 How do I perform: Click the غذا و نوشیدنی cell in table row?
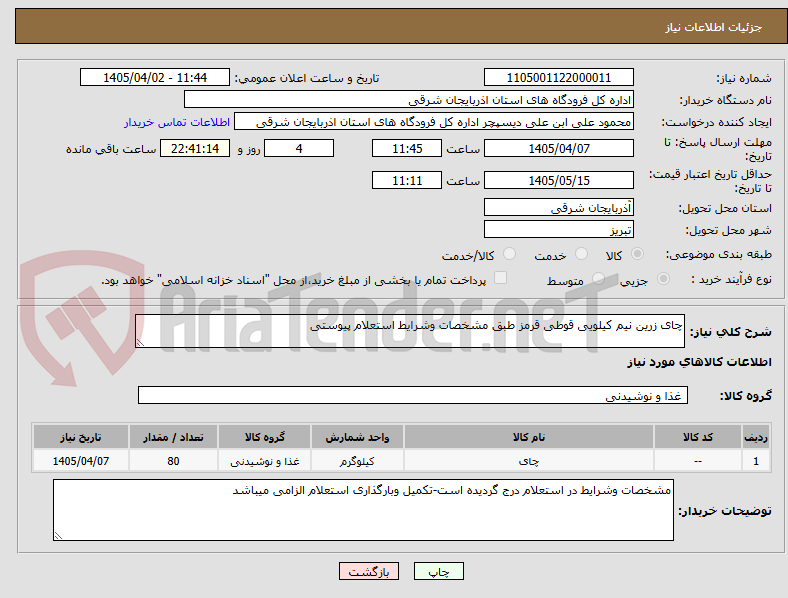pos(264,461)
